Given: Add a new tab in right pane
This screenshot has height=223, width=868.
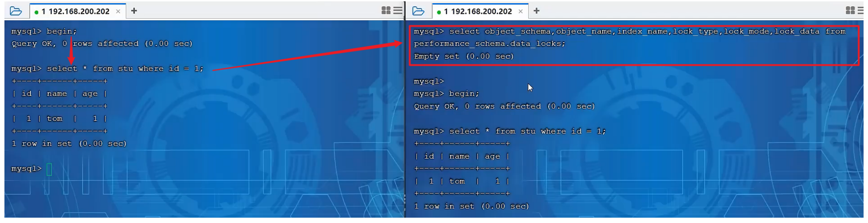Looking at the screenshot, I should [536, 11].
